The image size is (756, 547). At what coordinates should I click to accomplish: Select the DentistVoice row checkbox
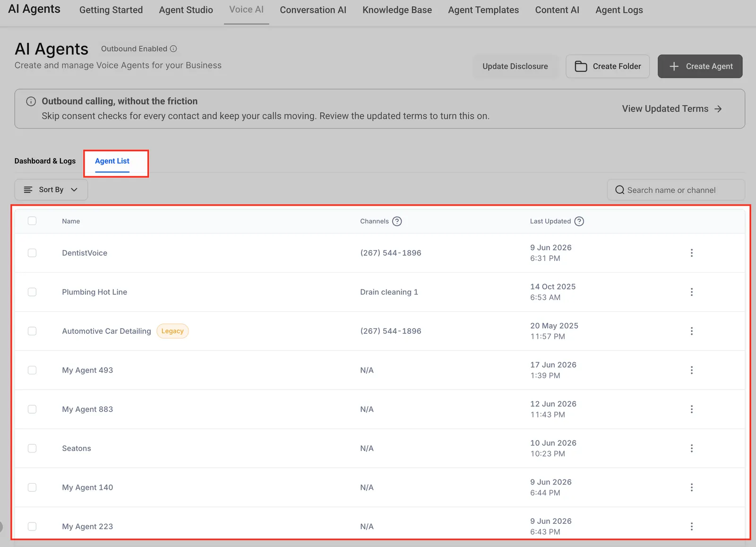click(32, 253)
